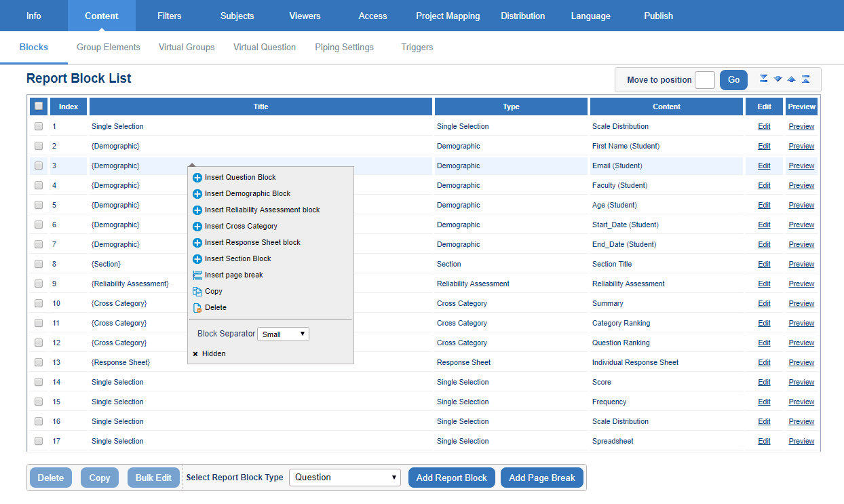Open the Triggers sub-tab

click(x=417, y=47)
